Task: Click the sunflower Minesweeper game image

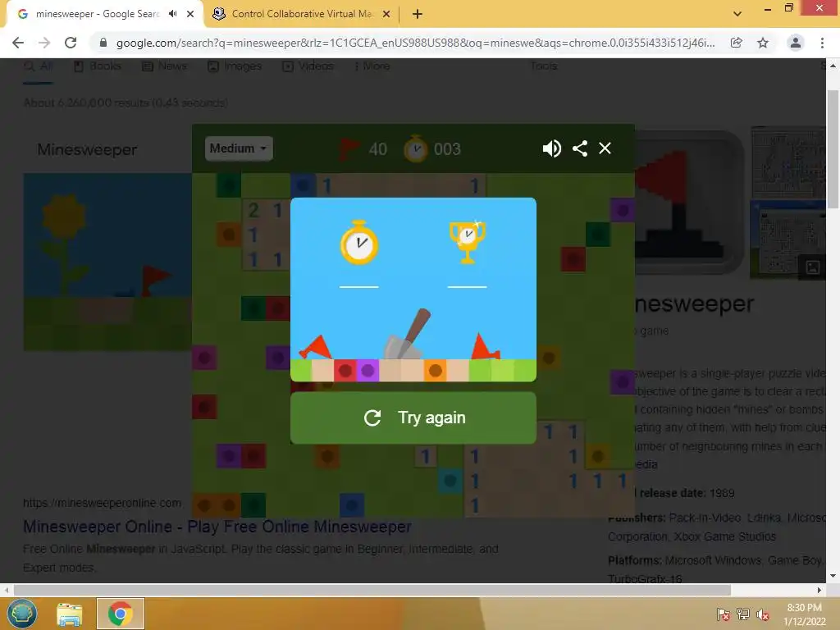Action: pyautogui.click(x=107, y=262)
